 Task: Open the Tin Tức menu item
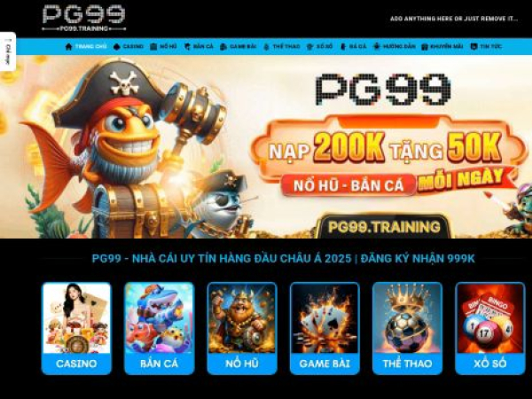coord(486,46)
